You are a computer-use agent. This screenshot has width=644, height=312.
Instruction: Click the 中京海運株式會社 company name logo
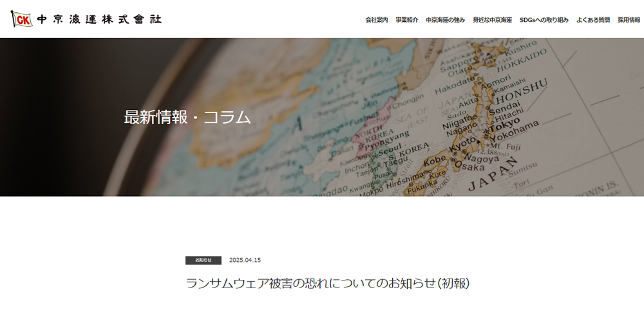pos(99,19)
